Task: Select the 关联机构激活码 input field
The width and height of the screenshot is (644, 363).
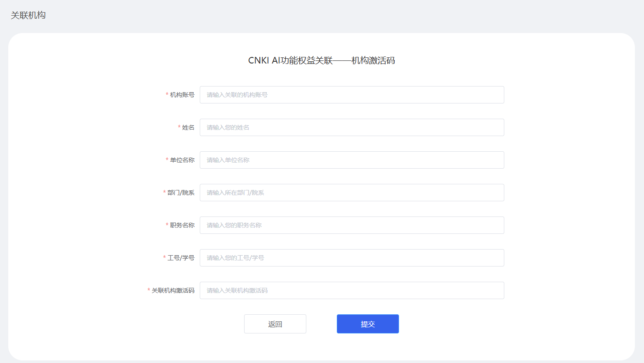Action: coord(352,290)
